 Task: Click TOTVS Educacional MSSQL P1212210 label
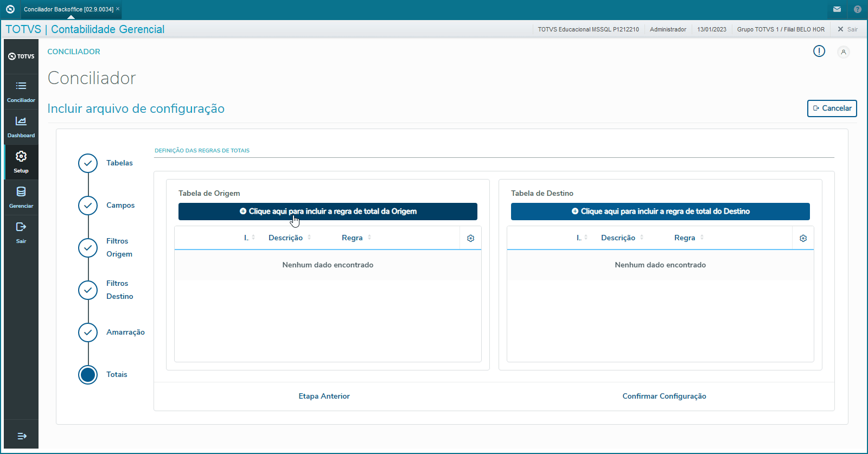588,29
